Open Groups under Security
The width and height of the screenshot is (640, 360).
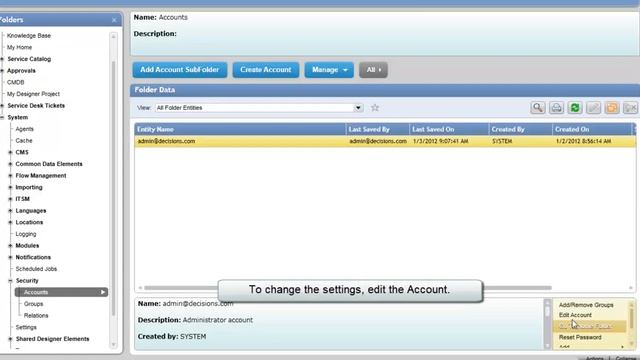[33, 304]
